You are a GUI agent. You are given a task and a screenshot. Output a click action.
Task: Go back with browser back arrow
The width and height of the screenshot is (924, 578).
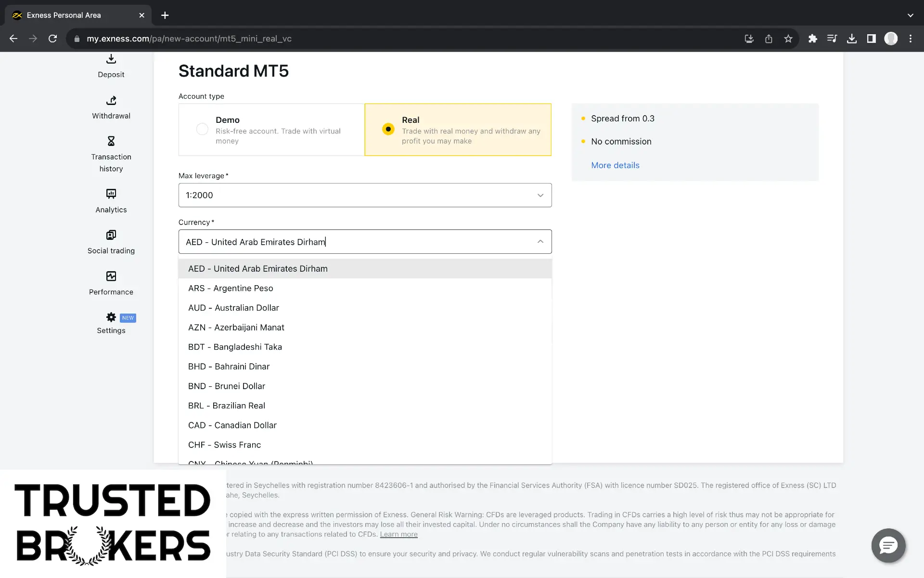[x=13, y=39]
